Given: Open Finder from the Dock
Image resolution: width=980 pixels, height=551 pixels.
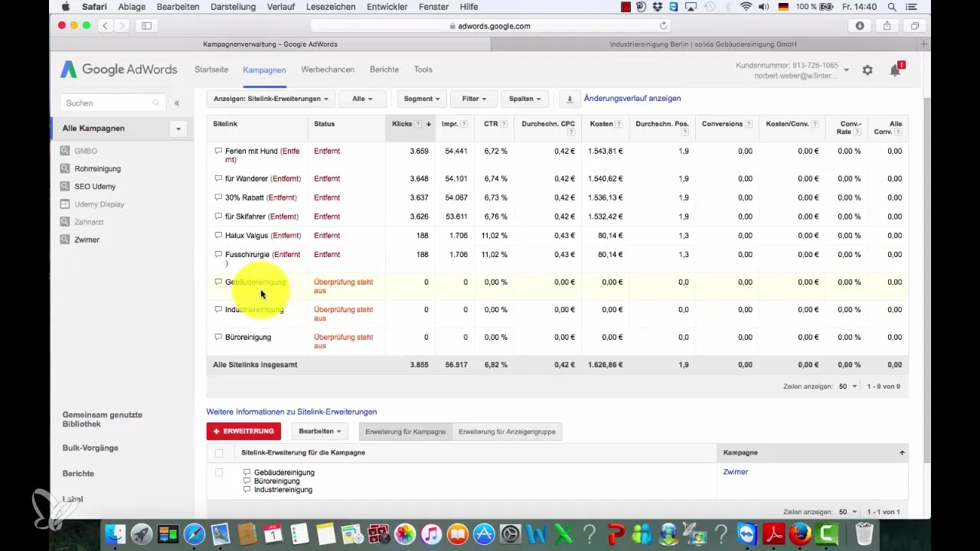Looking at the screenshot, I should [x=115, y=533].
